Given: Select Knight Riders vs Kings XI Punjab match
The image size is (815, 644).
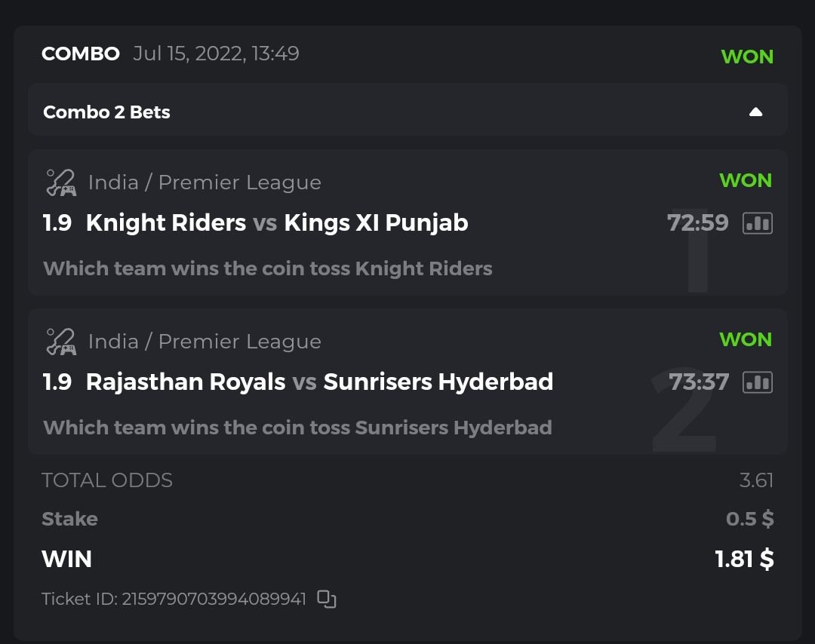Looking at the screenshot, I should (277, 223).
